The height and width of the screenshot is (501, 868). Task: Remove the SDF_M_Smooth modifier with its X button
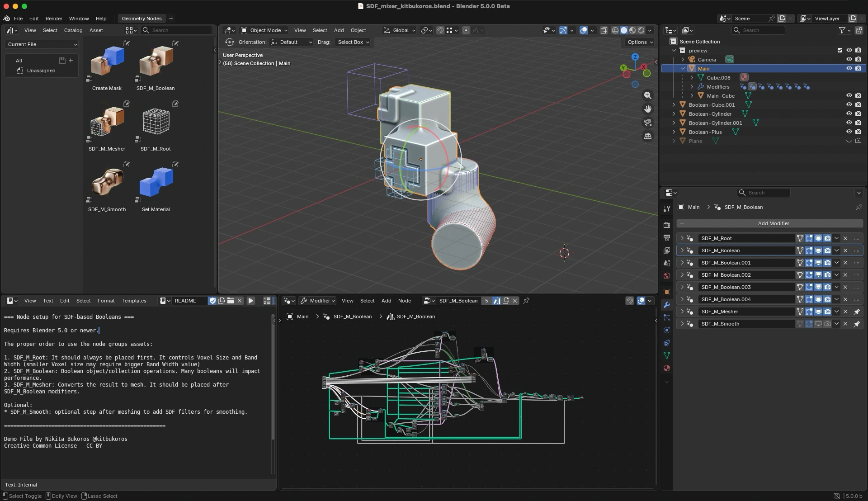[845, 324]
